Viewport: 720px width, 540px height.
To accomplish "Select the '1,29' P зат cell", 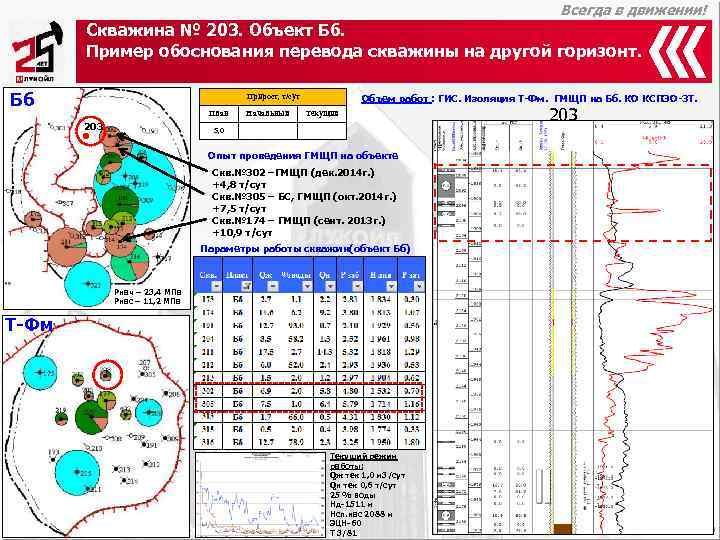I will [x=411, y=352].
